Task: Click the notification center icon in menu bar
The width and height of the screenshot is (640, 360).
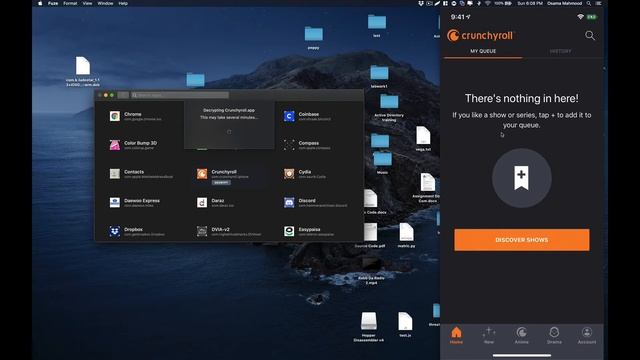Action: coord(598,3)
